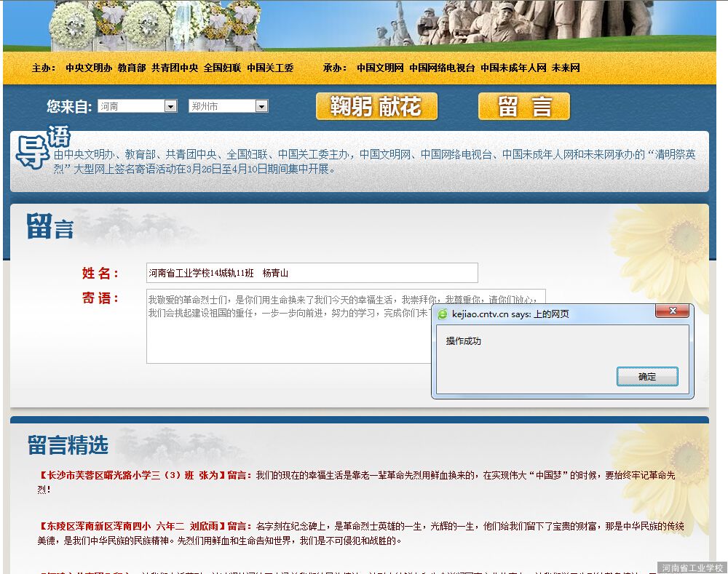Open the 中国文明网 link

380,68
